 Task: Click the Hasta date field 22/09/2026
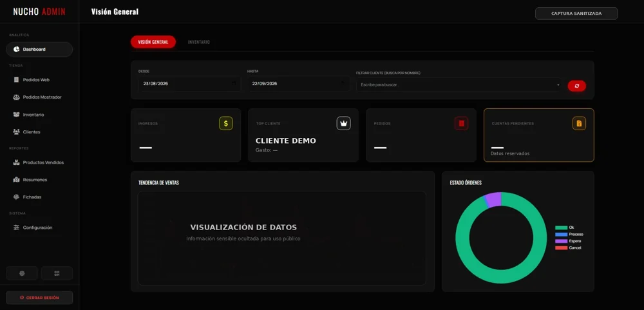[x=299, y=84]
